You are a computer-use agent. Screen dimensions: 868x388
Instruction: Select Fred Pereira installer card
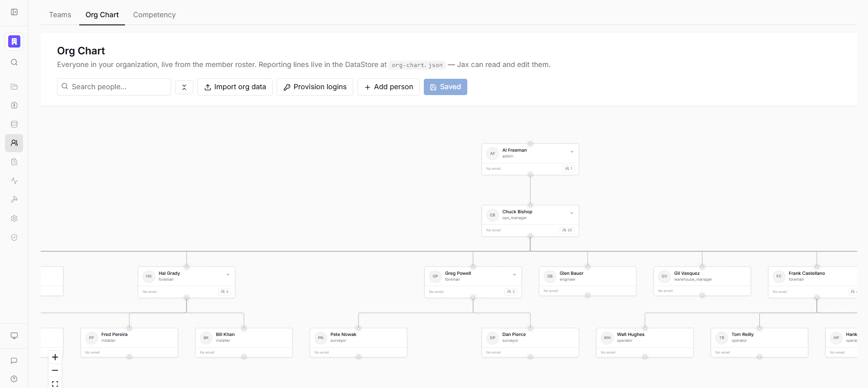pos(129,343)
